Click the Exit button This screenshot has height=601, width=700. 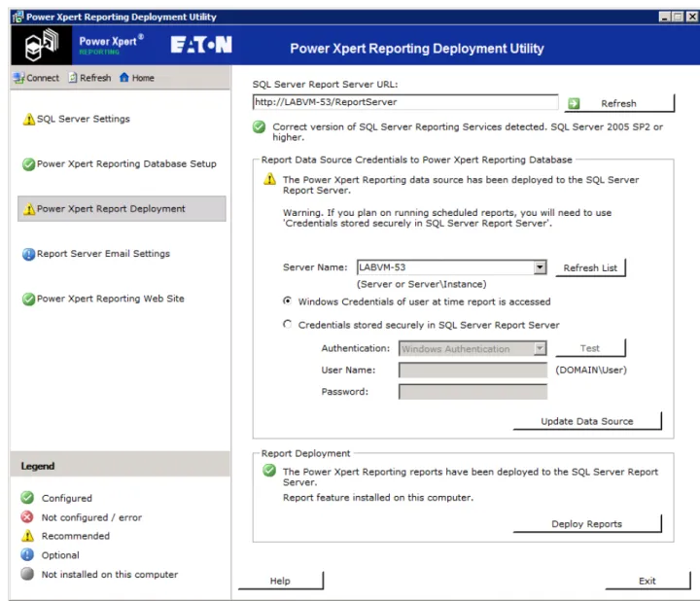[647, 581]
